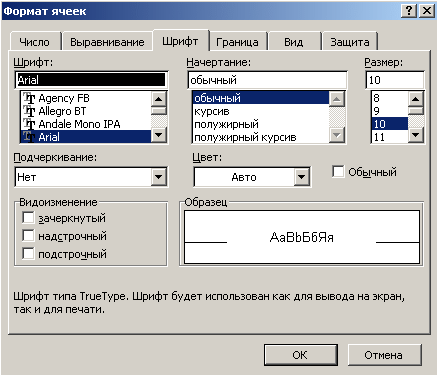437x375 pixels.
Task: Choose Allegro BT font in list
Action: pyautogui.click(x=86, y=111)
